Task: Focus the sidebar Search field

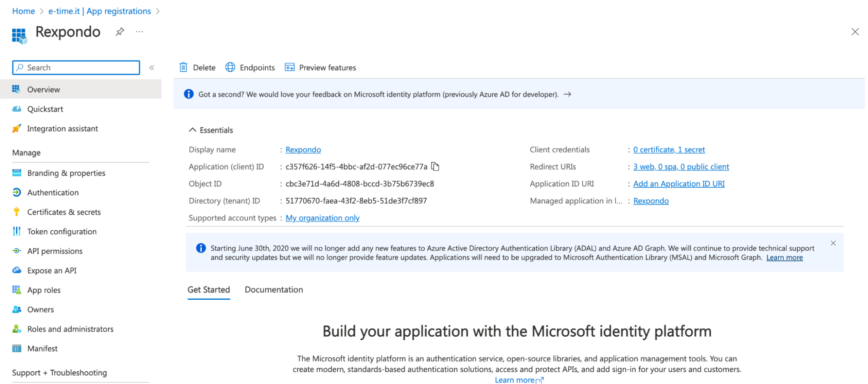Action: click(x=76, y=67)
